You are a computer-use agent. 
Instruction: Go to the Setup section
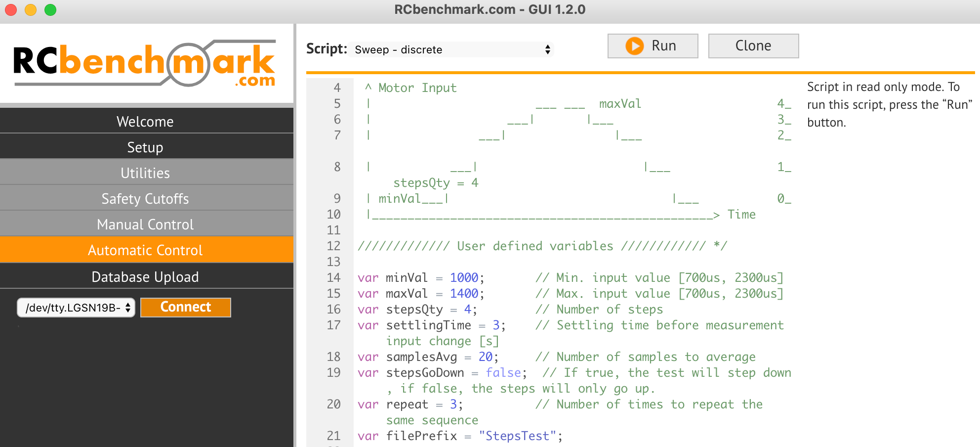click(x=145, y=147)
